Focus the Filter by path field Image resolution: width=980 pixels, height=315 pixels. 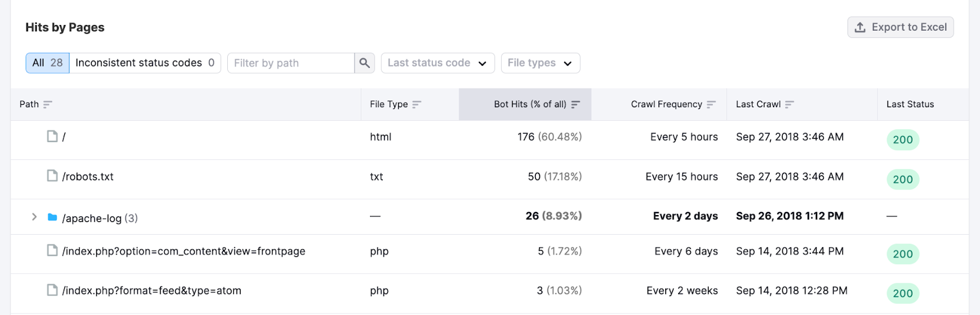[x=290, y=63]
